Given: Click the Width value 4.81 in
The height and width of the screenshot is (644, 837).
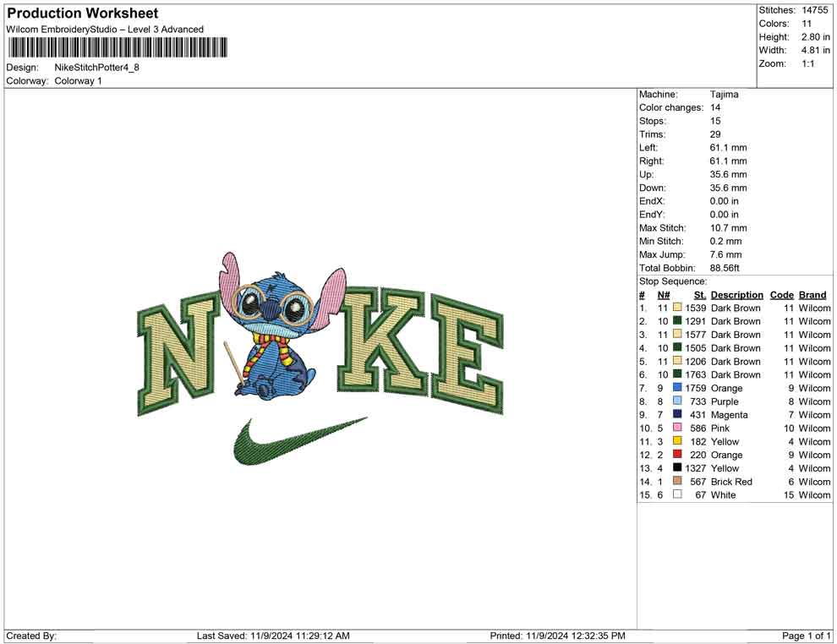Looking at the screenshot, I should (x=816, y=50).
